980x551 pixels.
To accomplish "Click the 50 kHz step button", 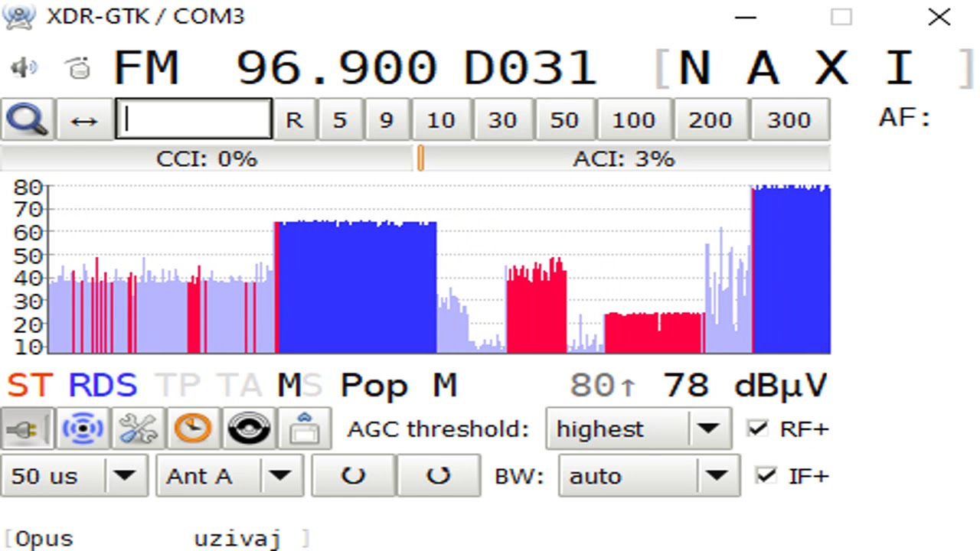I will [x=564, y=119].
